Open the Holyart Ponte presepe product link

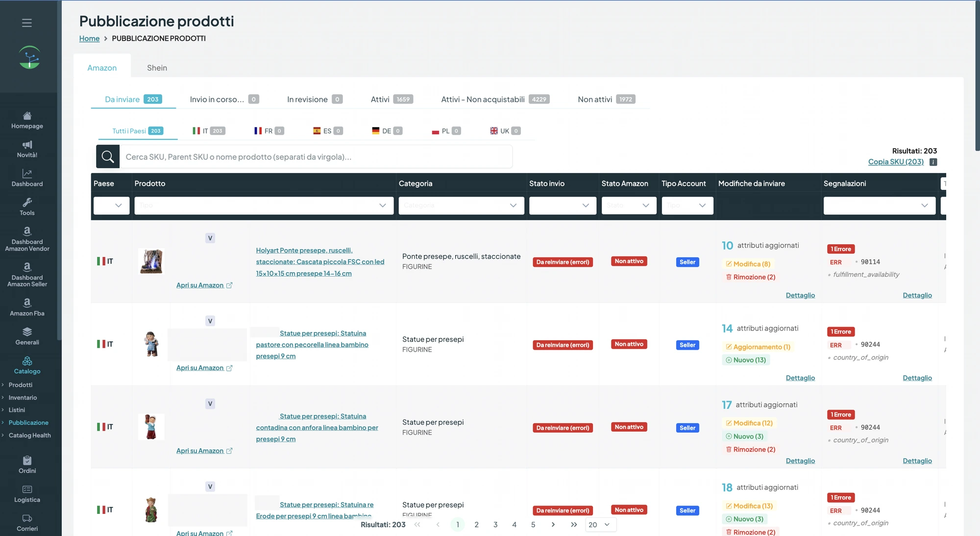(x=320, y=262)
